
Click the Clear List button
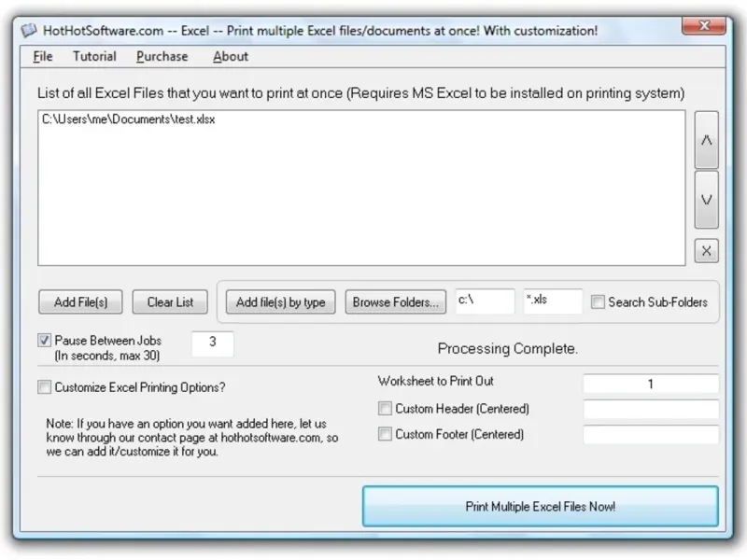coord(170,301)
